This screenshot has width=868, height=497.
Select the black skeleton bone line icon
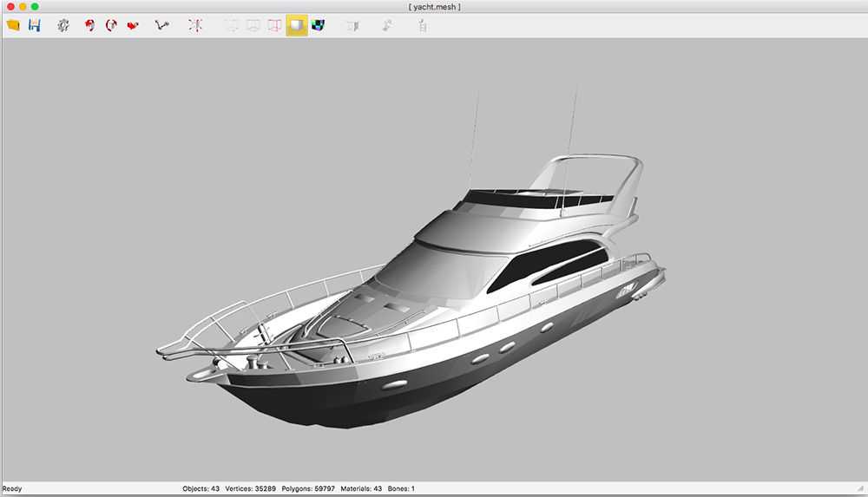161,26
